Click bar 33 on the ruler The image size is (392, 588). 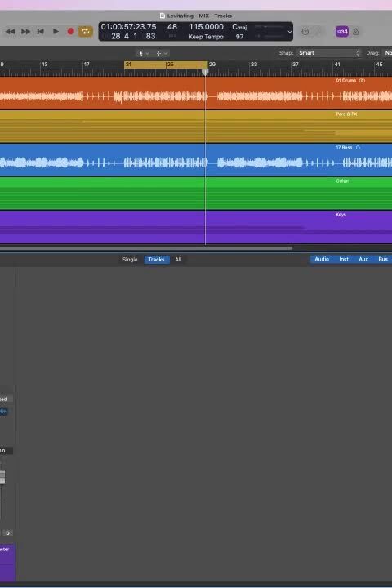coord(254,65)
